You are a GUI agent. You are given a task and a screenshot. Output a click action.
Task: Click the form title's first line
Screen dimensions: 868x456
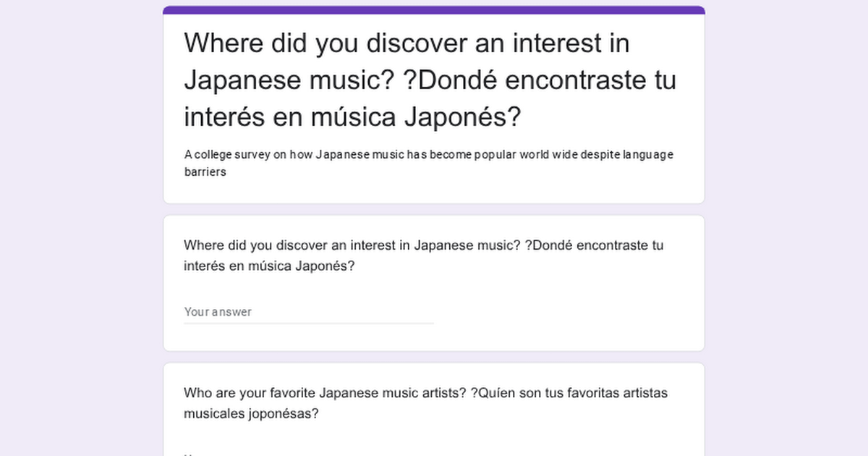(x=407, y=43)
